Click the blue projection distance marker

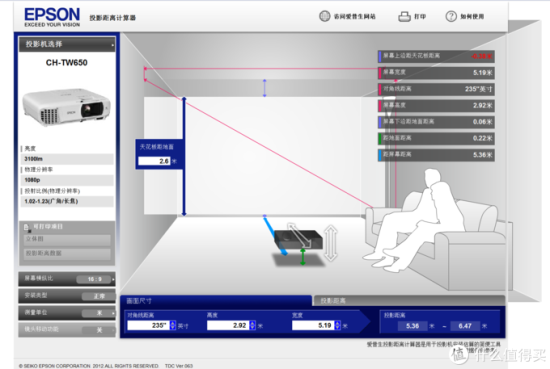click(x=275, y=235)
